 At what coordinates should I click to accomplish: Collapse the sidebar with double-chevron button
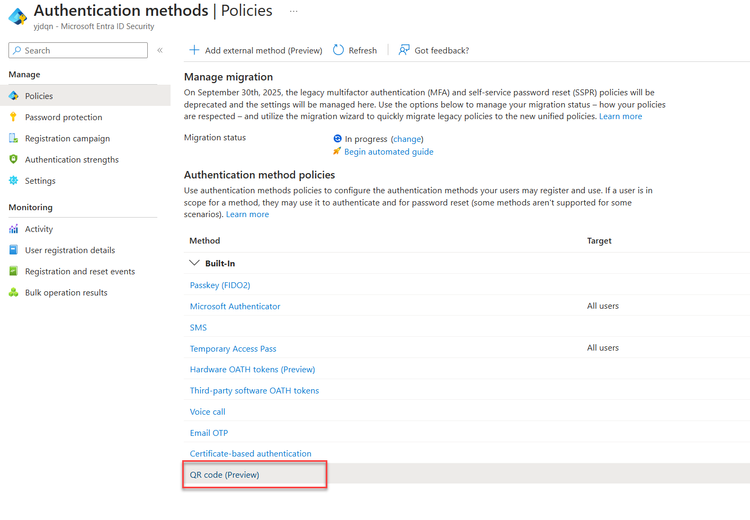pyautogui.click(x=160, y=50)
